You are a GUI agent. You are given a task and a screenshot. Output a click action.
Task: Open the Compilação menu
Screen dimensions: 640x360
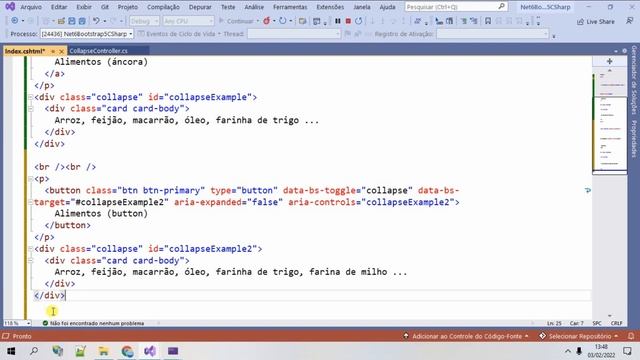click(163, 7)
